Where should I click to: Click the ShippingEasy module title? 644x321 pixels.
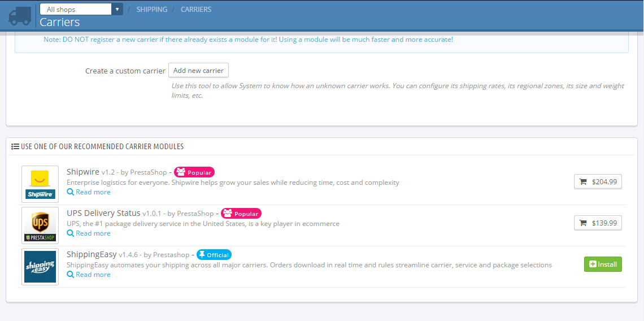92,254
